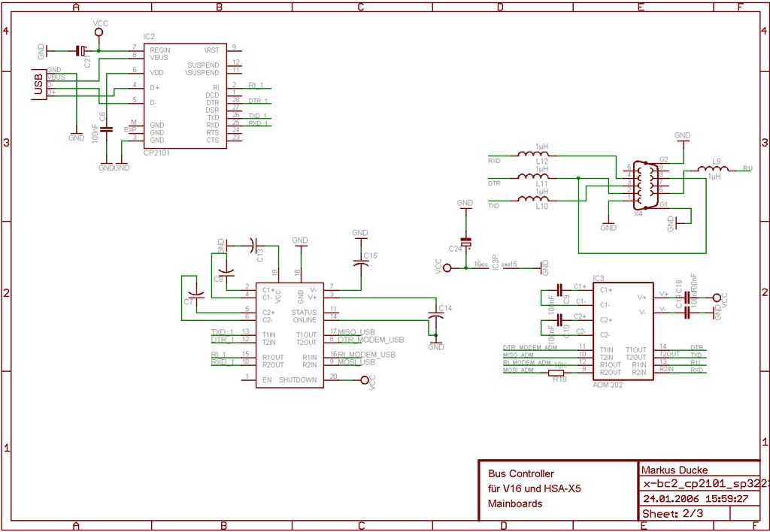This screenshot has width=770, height=532.
Task: Select the ADM 202 IC3 chip symbol
Action: click(x=624, y=331)
